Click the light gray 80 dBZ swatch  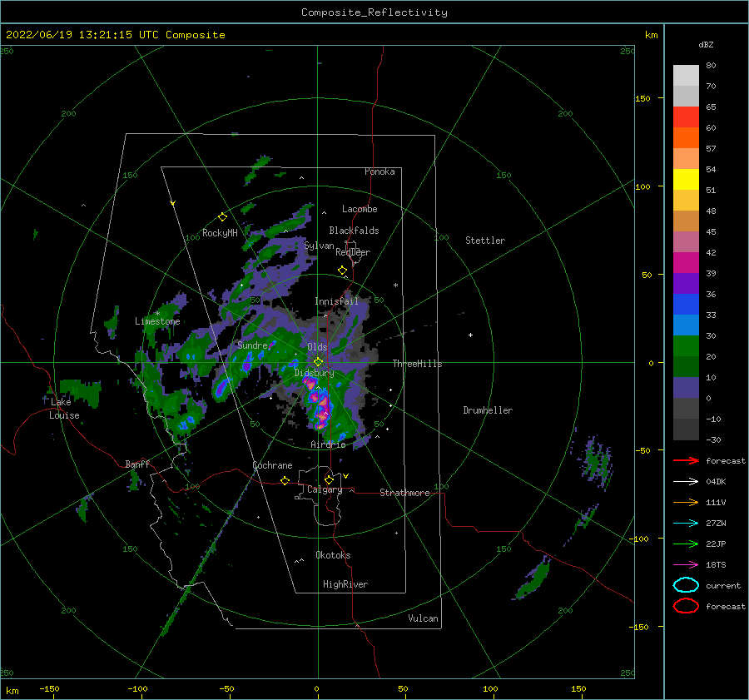coord(686,75)
